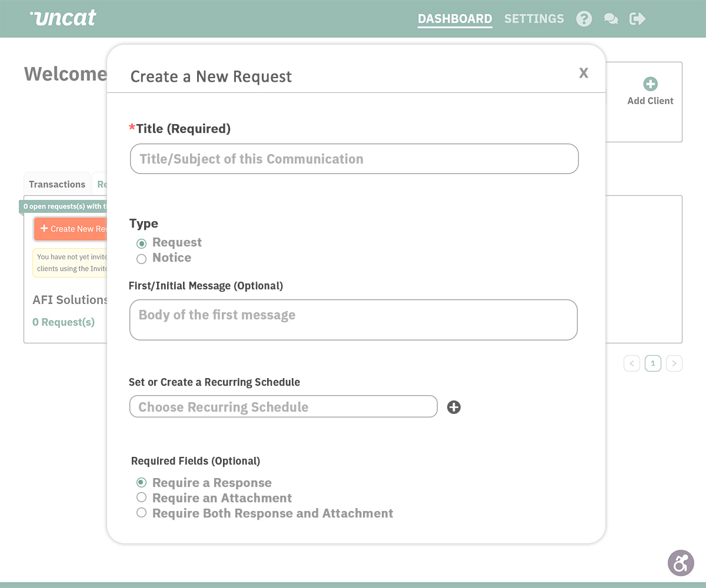This screenshot has width=706, height=588.
Task: Open the Choose Recurring Schedule dropdown
Action: (x=284, y=406)
